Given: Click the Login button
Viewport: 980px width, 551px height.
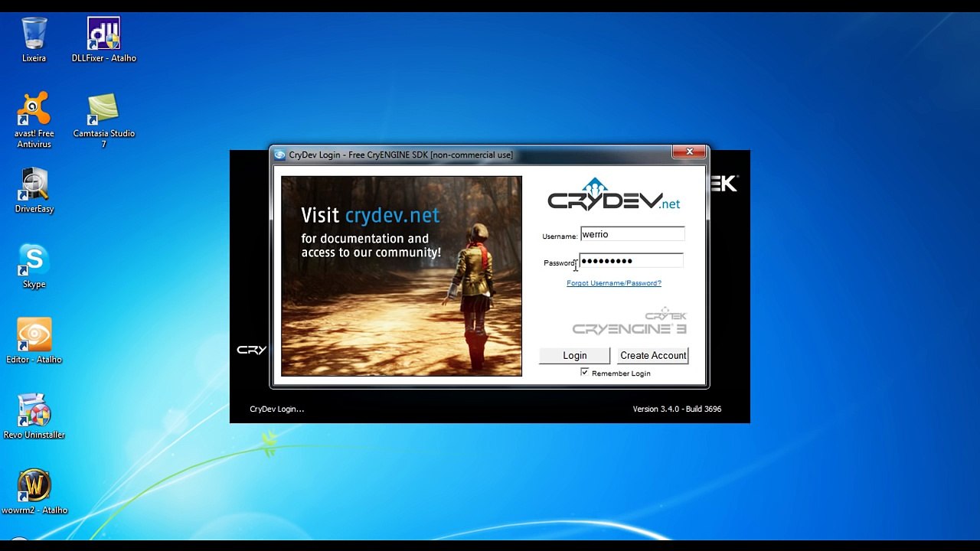Looking at the screenshot, I should pos(575,356).
